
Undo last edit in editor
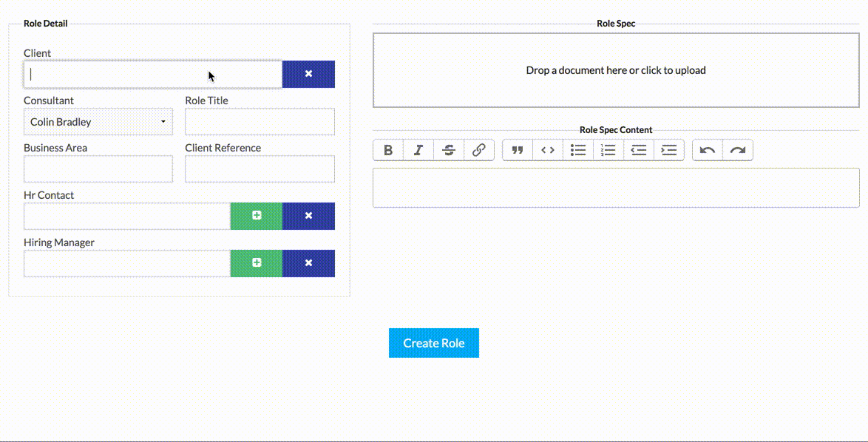point(708,150)
